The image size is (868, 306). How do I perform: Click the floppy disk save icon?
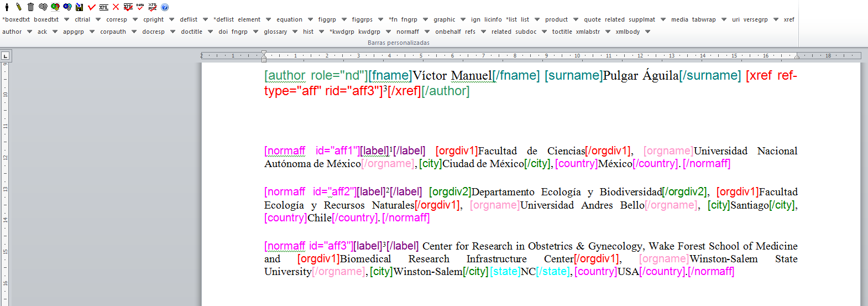click(x=80, y=7)
